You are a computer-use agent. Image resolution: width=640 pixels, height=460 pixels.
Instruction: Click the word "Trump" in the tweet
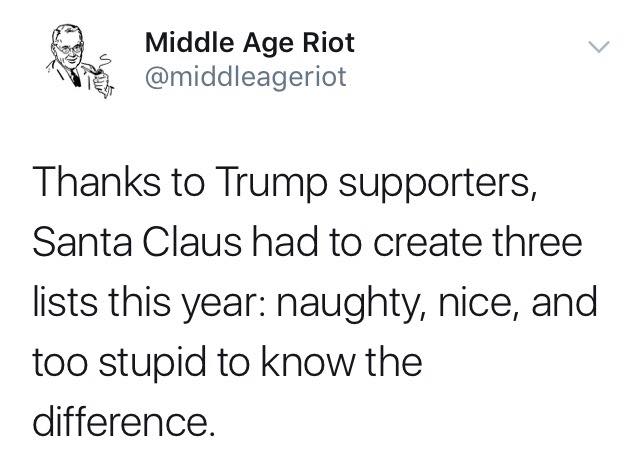coord(269,184)
